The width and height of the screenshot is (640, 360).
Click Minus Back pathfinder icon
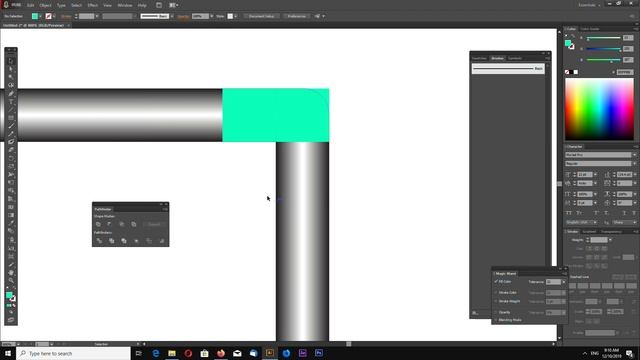162,241
